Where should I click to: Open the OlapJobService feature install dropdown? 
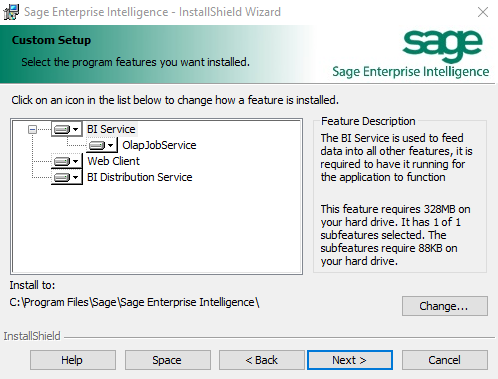[x=102, y=145]
